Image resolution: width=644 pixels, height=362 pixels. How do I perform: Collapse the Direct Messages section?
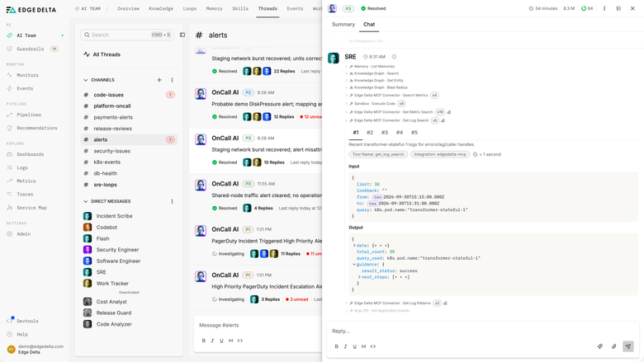click(x=85, y=201)
